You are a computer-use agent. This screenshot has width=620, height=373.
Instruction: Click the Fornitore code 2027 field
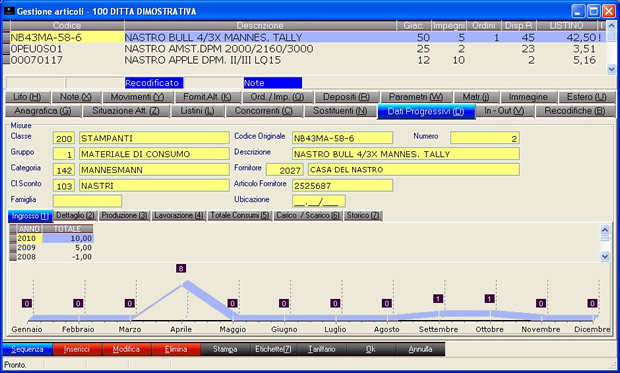click(x=285, y=170)
